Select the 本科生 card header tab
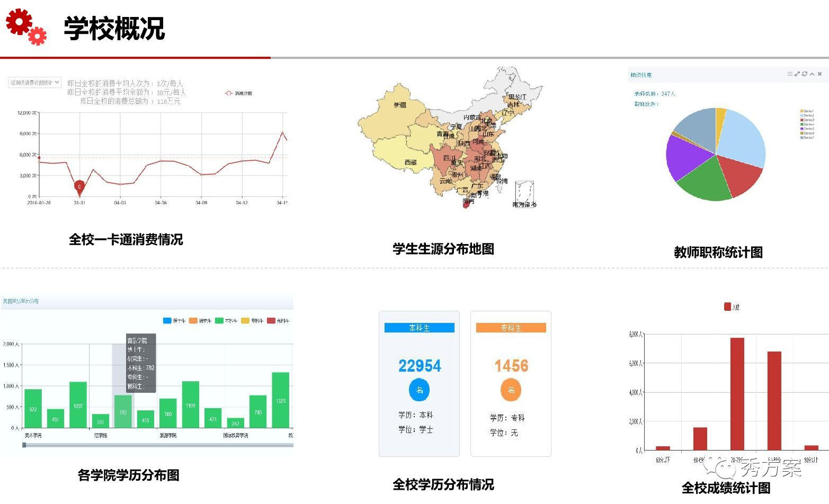The width and height of the screenshot is (829, 504). 419,328
